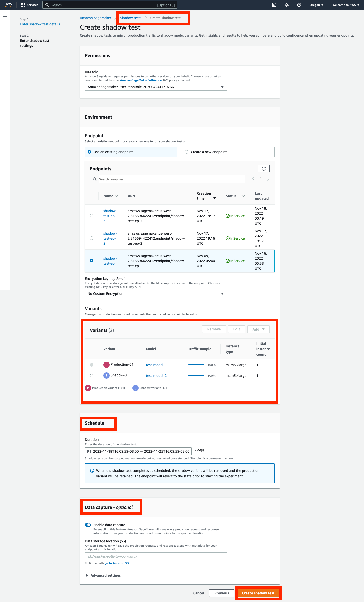Select the shadow-test-ep-2 endpoint radio
This screenshot has width=364, height=609.
point(92,238)
